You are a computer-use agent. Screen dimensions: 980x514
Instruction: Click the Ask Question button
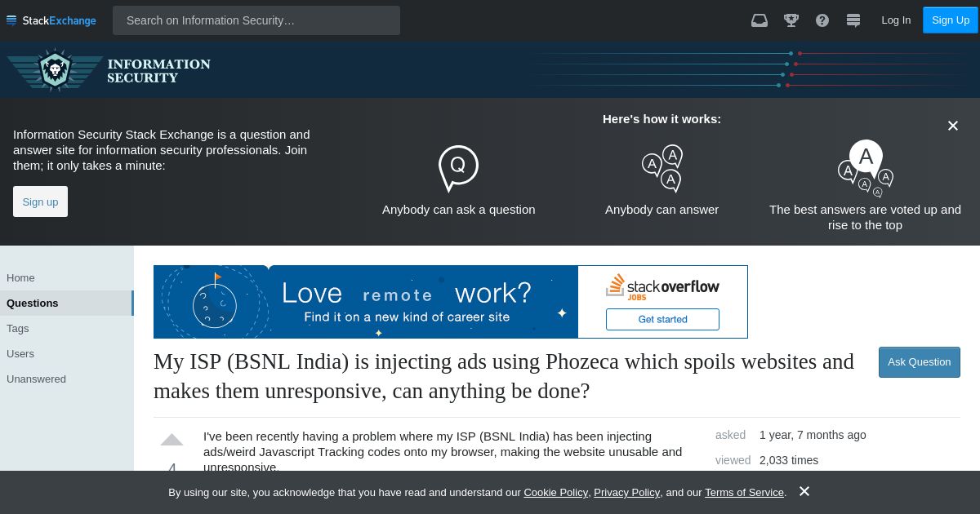tap(920, 362)
